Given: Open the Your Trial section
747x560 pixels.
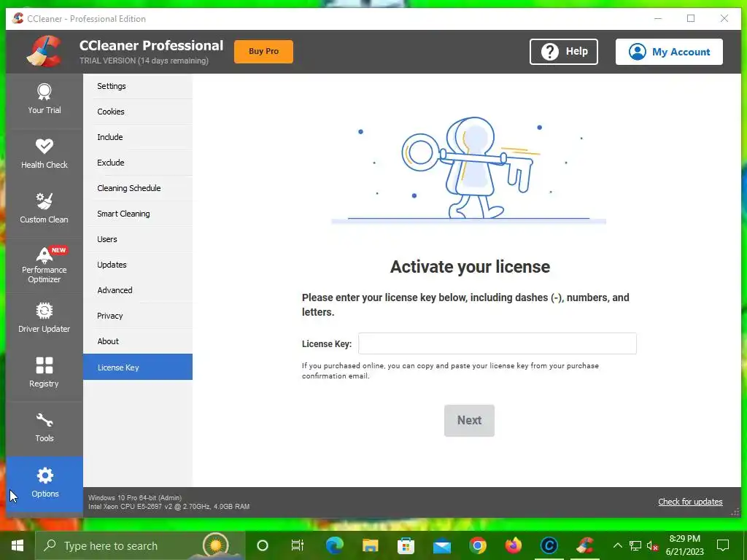Looking at the screenshot, I should coord(44,100).
